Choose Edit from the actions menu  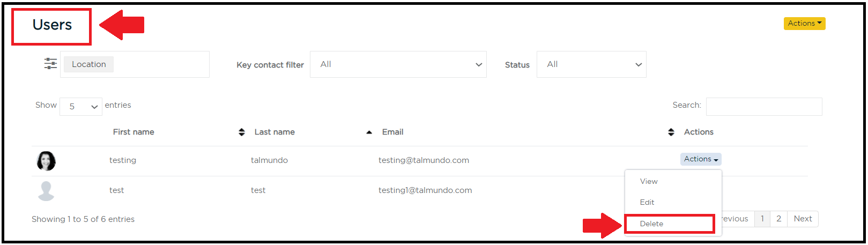pyautogui.click(x=647, y=202)
